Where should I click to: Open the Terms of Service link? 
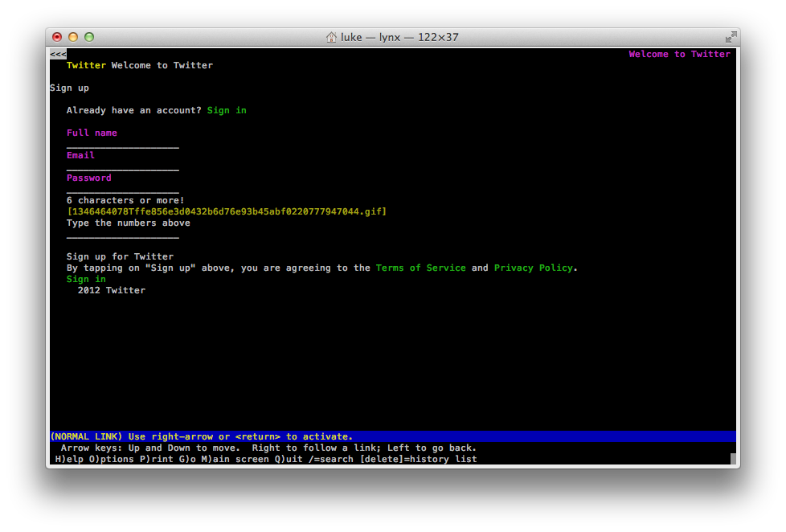click(x=420, y=268)
